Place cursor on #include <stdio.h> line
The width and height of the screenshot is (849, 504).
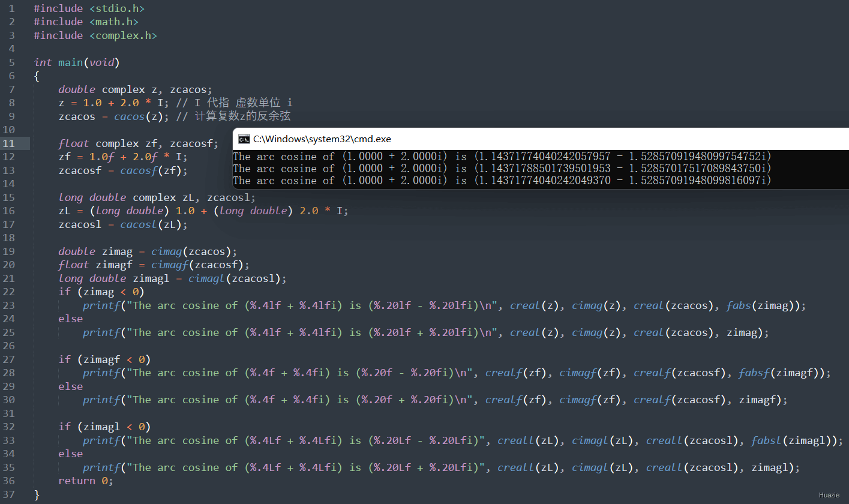(x=89, y=8)
